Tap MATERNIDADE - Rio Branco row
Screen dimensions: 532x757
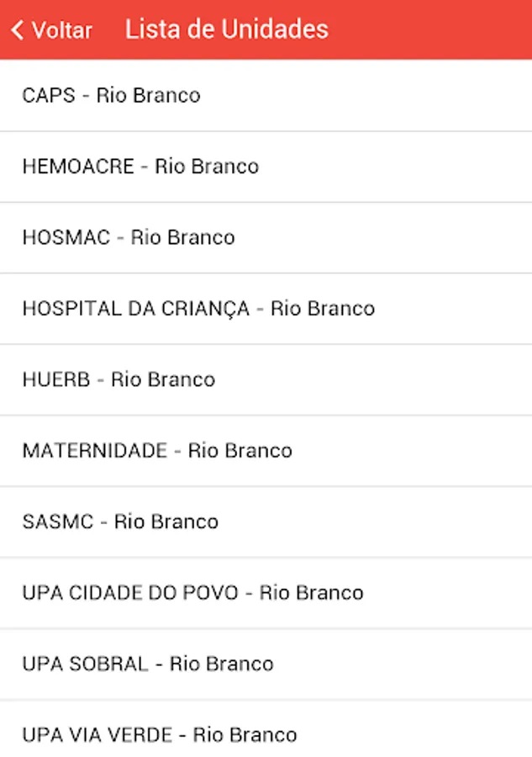click(157, 451)
